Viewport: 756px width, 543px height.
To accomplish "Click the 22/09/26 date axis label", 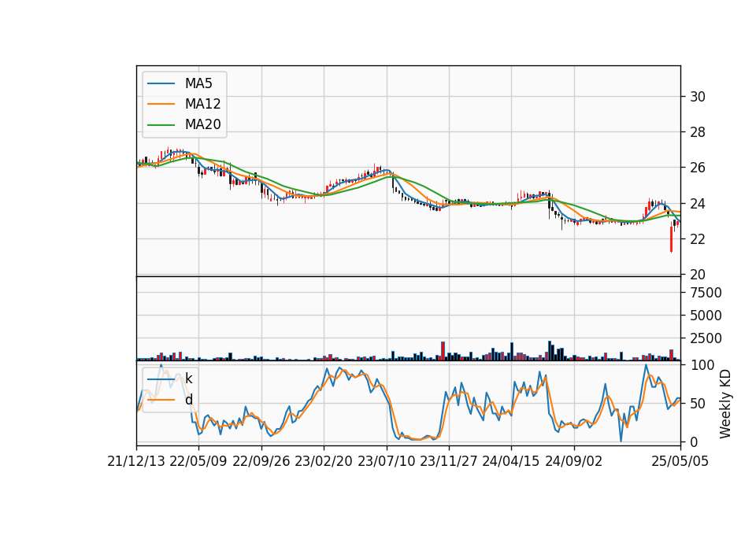I will (261, 461).
